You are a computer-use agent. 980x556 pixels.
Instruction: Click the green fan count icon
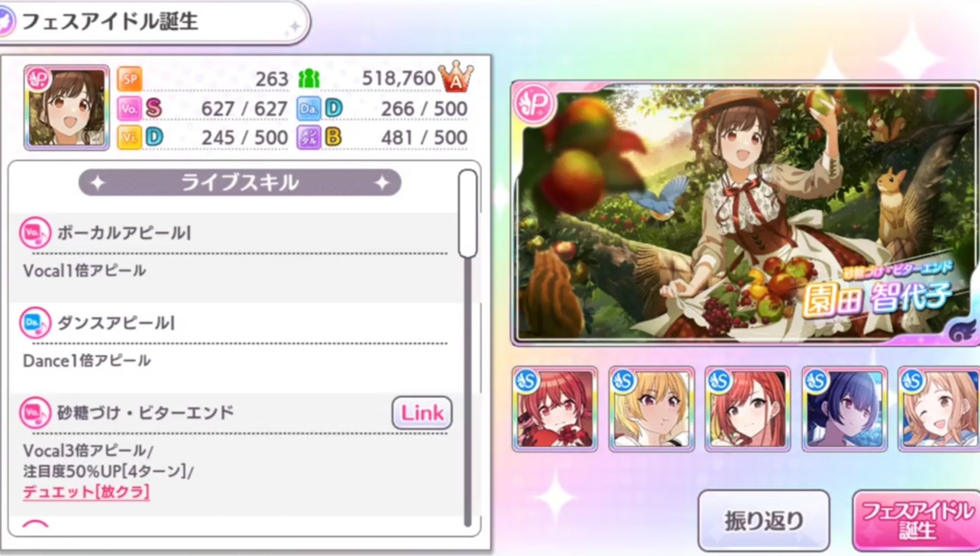[x=309, y=78]
